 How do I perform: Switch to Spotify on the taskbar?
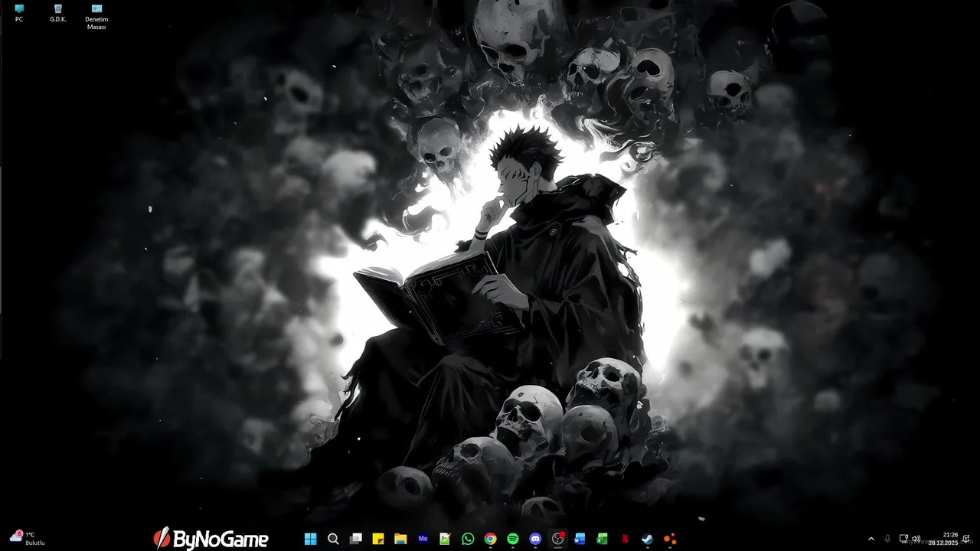(513, 539)
